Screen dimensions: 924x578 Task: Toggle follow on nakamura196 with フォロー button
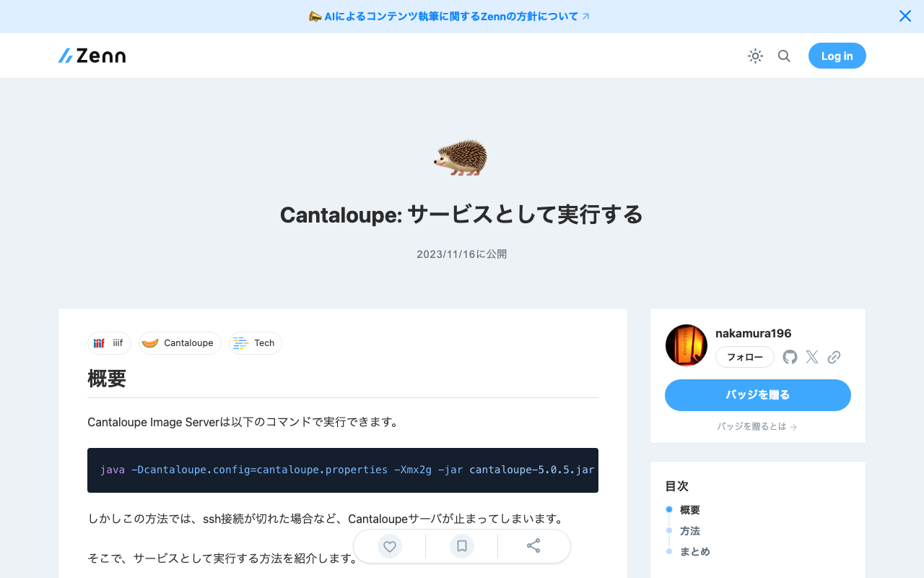(744, 357)
